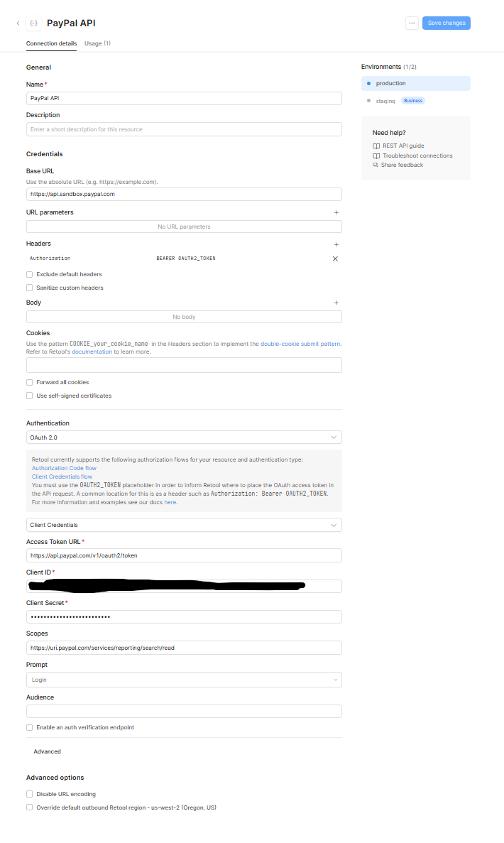504x843 pixels.
Task: Click the Client Secret field
Action: [184, 617]
